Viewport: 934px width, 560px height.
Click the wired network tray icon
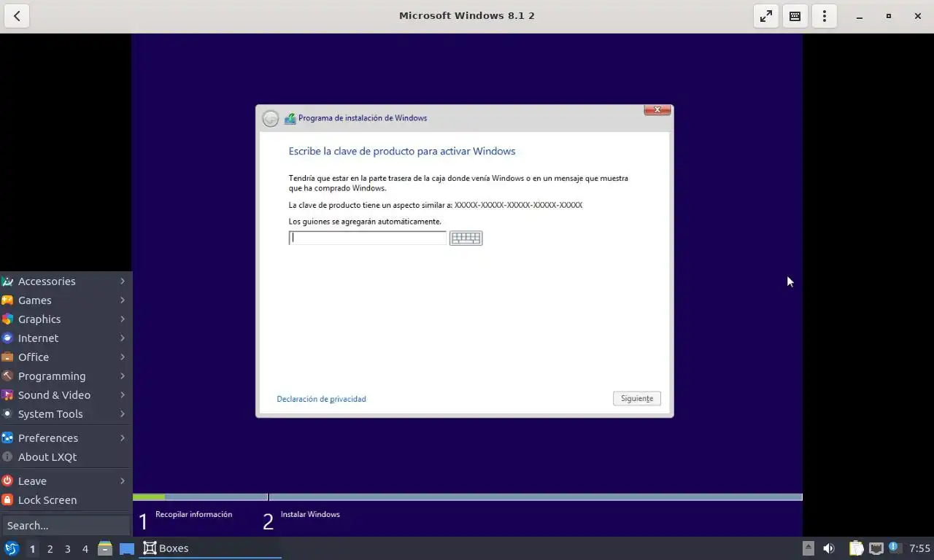coord(876,548)
